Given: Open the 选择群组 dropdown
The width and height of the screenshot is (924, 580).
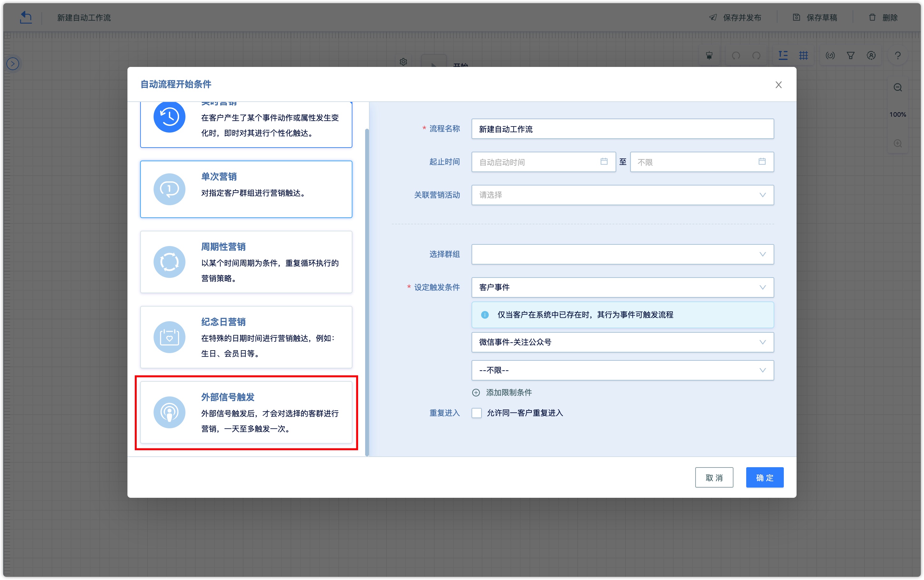Looking at the screenshot, I should point(623,254).
